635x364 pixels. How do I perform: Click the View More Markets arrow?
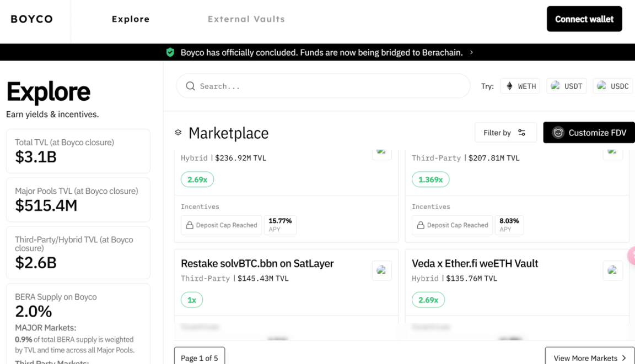click(x=624, y=358)
